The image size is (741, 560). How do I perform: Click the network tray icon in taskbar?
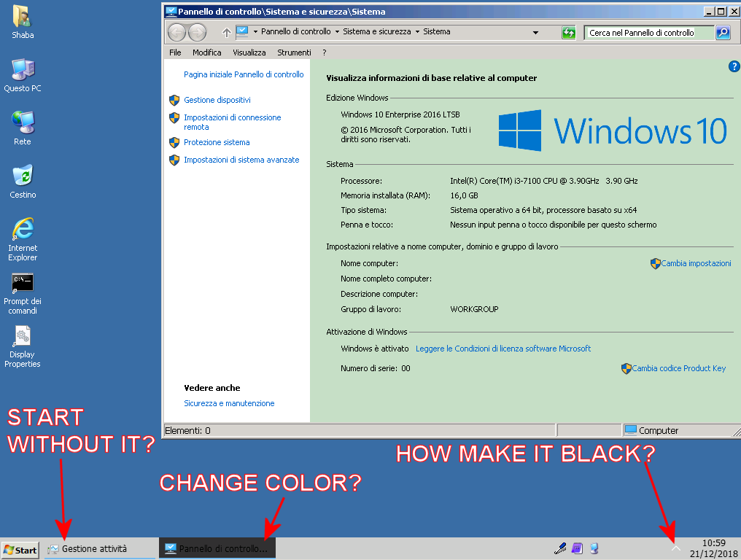click(x=594, y=548)
